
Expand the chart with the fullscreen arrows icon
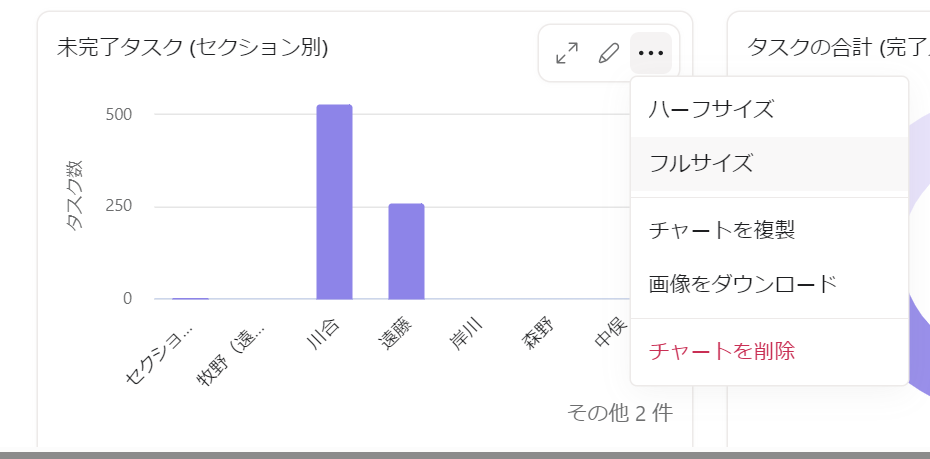coord(566,53)
